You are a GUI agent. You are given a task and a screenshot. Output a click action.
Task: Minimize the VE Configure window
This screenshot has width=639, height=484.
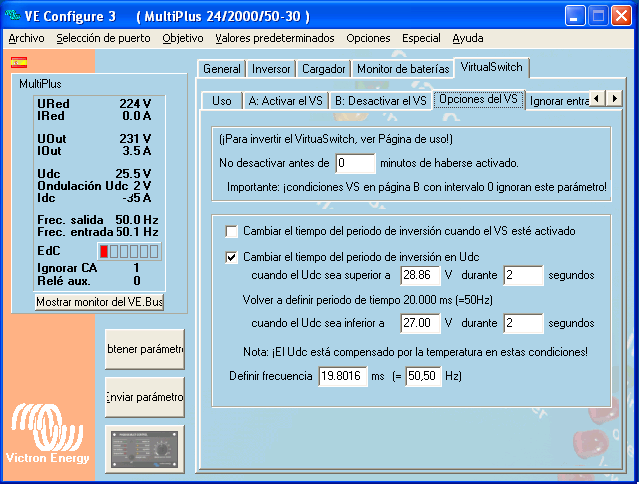pyautogui.click(x=575, y=16)
